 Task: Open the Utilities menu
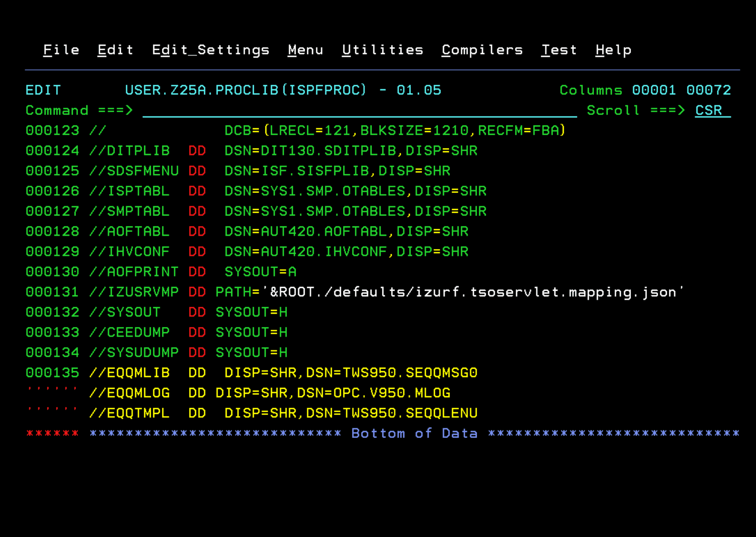pyautogui.click(x=382, y=49)
